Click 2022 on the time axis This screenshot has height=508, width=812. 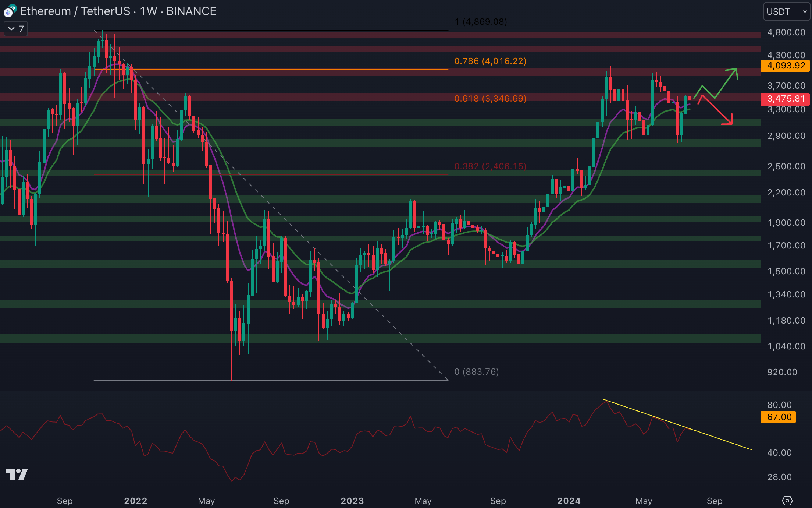click(x=135, y=501)
